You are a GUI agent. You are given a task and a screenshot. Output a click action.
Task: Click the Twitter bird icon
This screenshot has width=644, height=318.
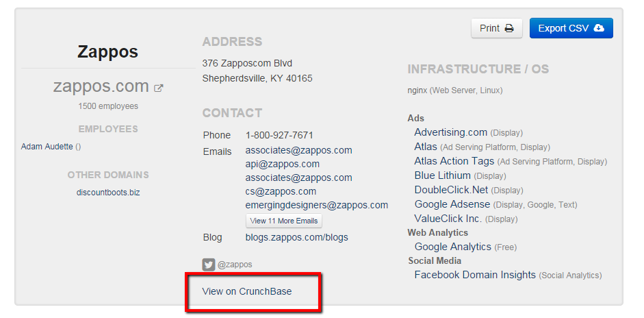point(208,265)
